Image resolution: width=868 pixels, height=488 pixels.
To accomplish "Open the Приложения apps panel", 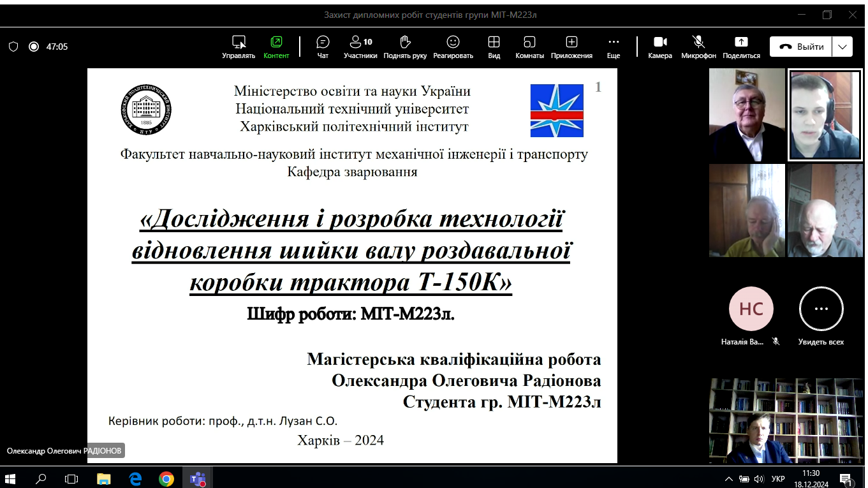I will click(x=571, y=47).
